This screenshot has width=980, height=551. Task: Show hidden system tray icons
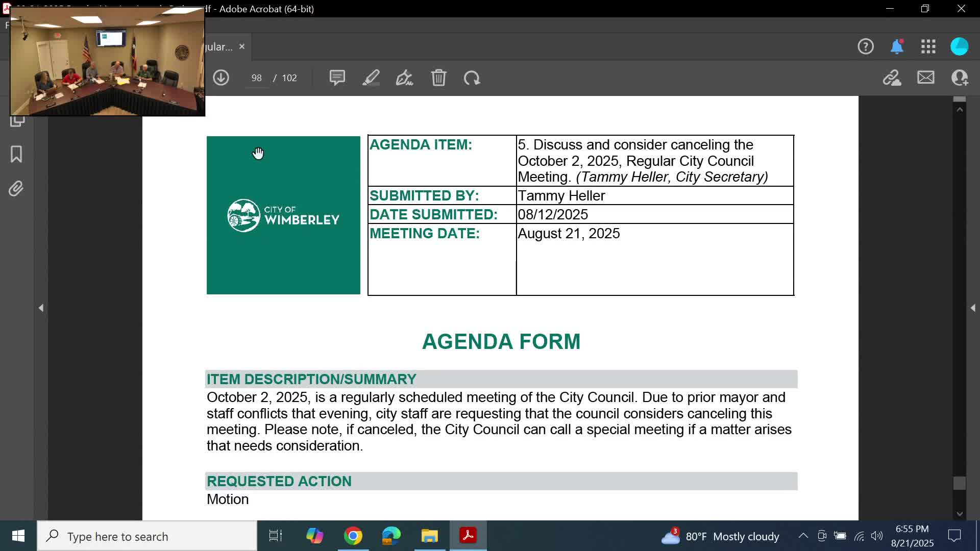803,536
